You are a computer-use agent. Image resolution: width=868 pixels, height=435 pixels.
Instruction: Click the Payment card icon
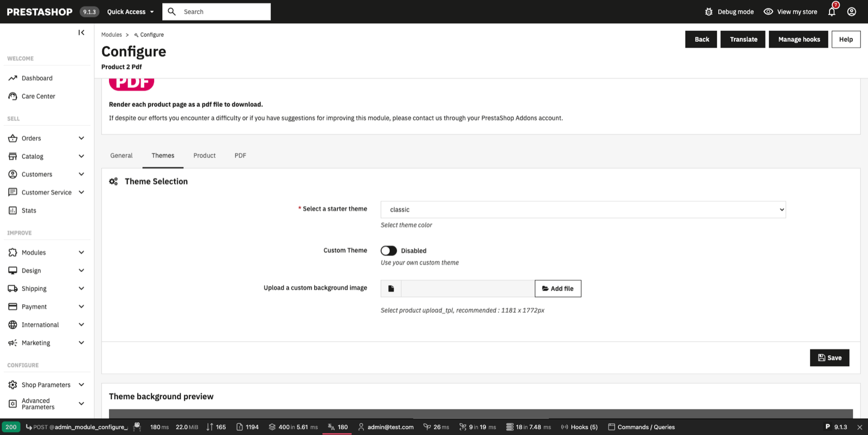click(x=12, y=307)
